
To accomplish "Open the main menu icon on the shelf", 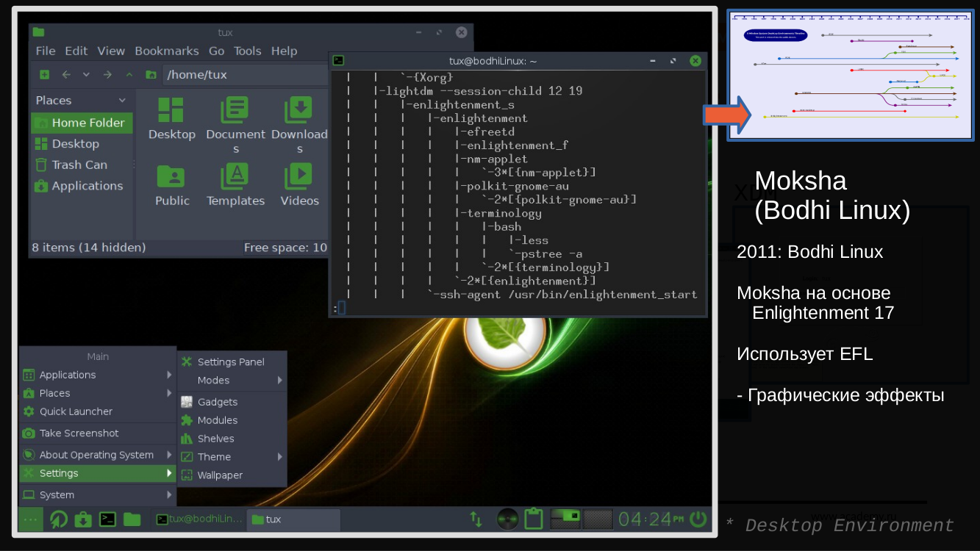I will tap(30, 519).
